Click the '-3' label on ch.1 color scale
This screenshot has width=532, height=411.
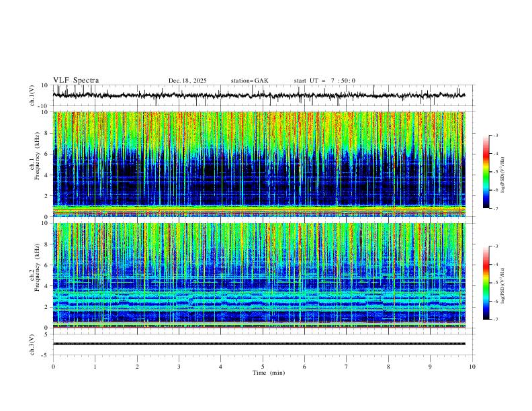(x=495, y=135)
